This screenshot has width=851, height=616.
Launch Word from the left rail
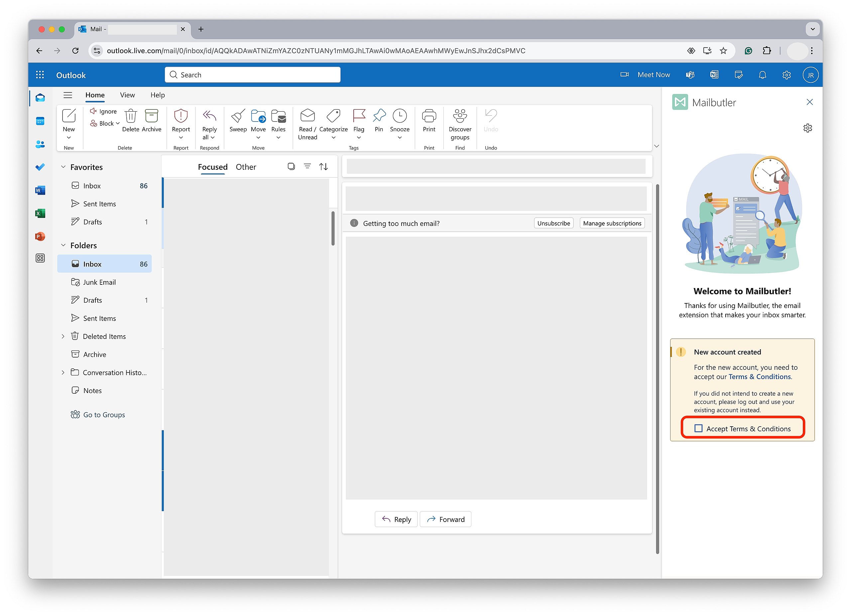tap(40, 190)
